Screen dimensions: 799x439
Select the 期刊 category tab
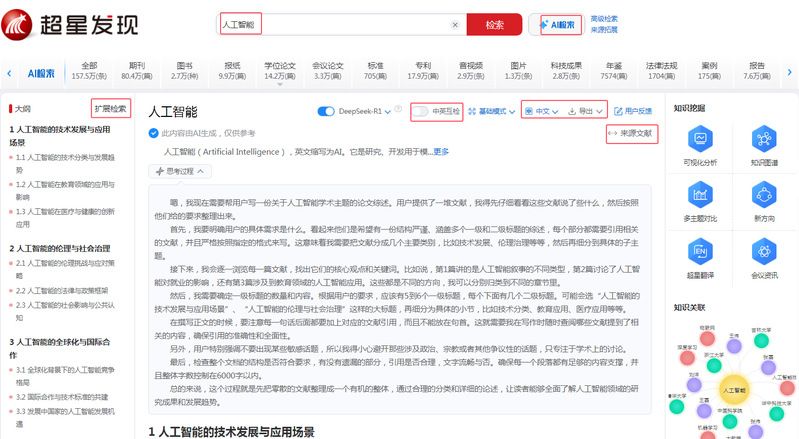click(x=136, y=70)
